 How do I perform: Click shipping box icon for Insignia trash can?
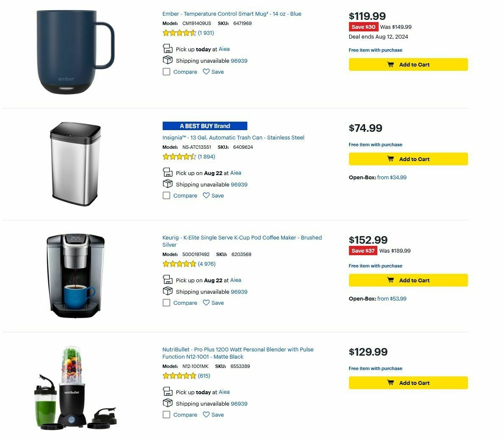coord(167,184)
